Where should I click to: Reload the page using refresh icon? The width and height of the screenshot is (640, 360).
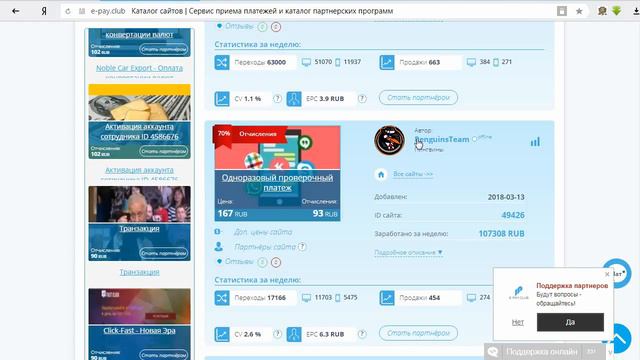[68, 11]
